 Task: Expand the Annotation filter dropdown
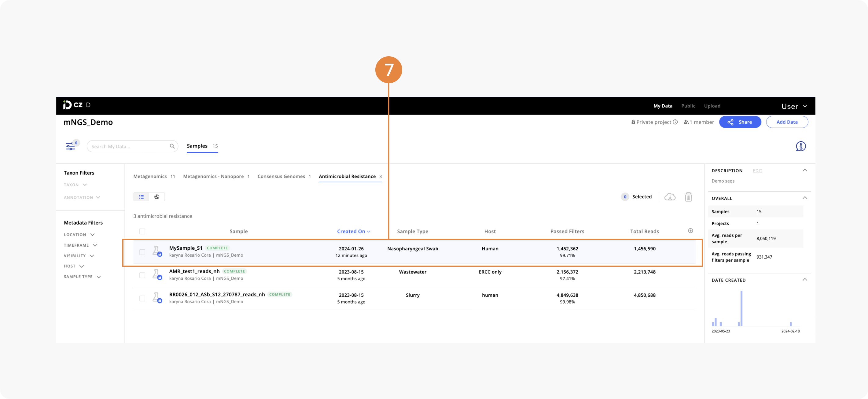pos(82,197)
